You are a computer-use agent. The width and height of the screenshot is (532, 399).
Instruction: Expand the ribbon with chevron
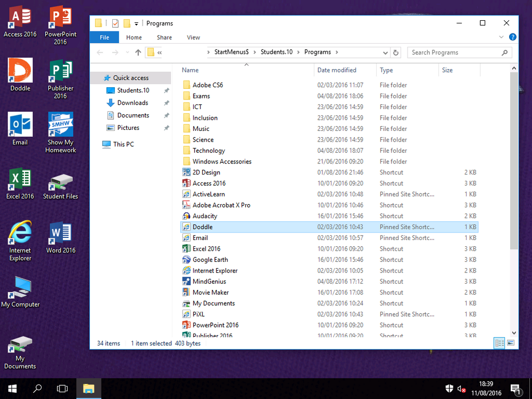point(501,37)
